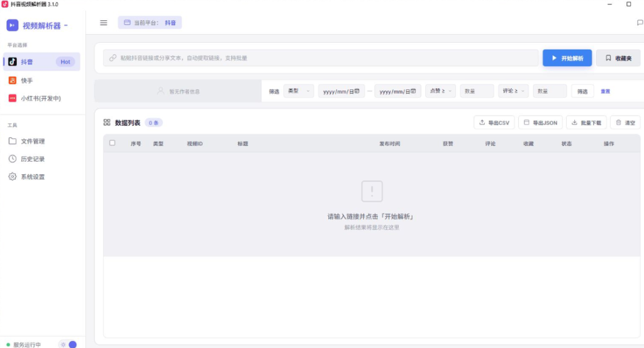The image size is (644, 348).
Task: Click 导出CSV button
Action: pyautogui.click(x=494, y=123)
